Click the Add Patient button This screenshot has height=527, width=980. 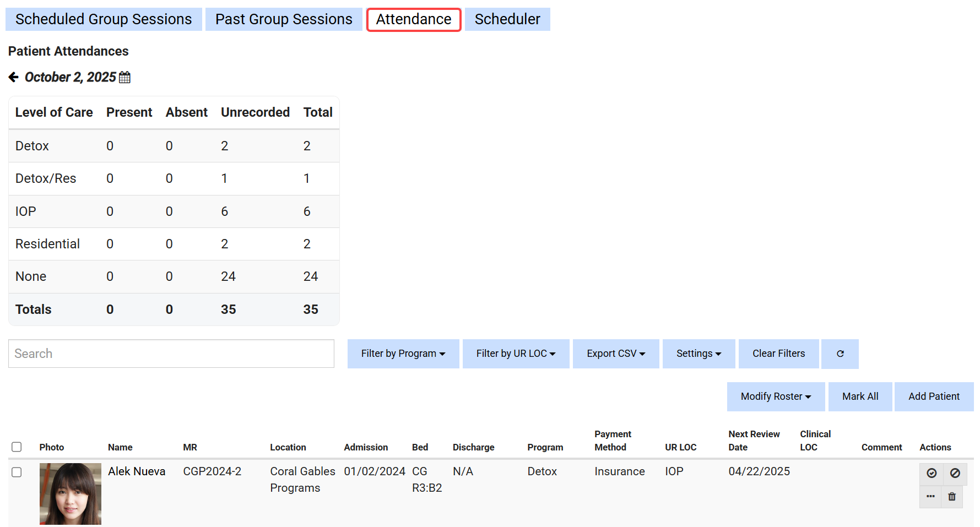[x=933, y=396]
